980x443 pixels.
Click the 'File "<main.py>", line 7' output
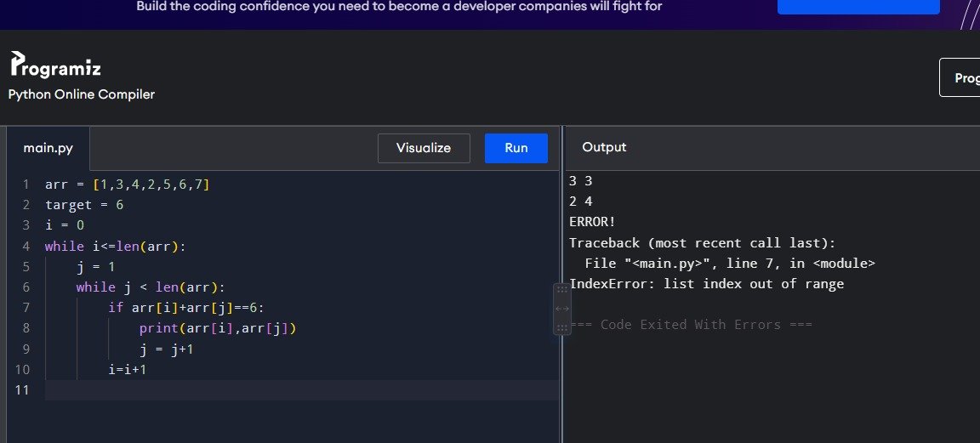click(730, 263)
